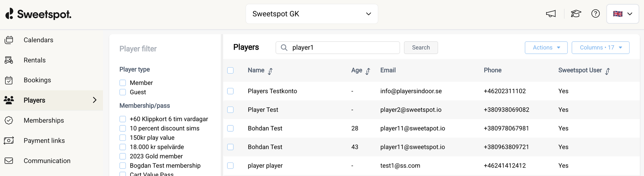Viewport: 644px width, 176px height.
Task: Click the Communication envelope icon
Action: tap(9, 161)
